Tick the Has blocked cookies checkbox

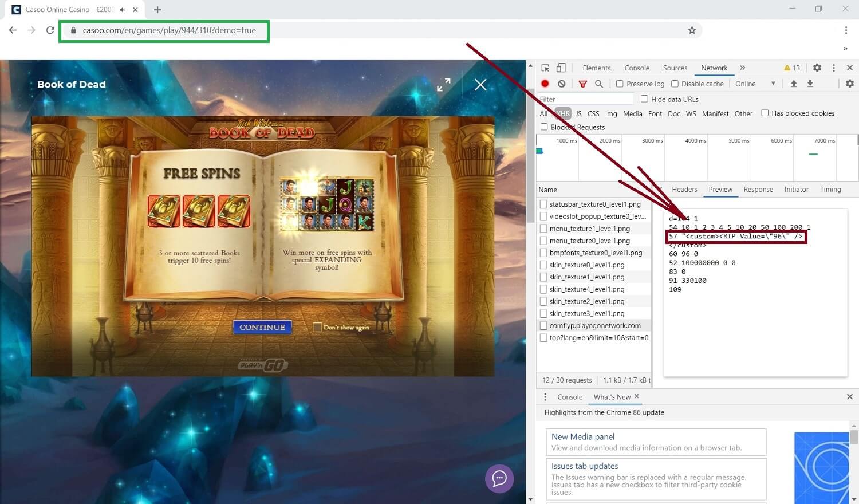pyautogui.click(x=765, y=113)
